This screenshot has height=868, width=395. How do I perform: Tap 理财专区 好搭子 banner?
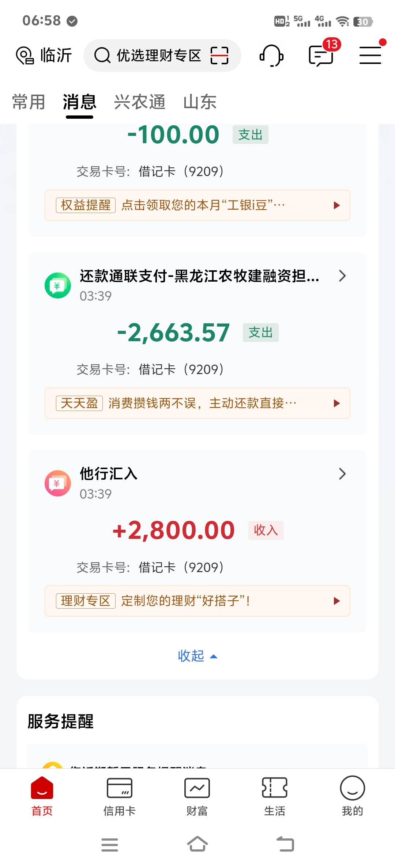(197, 601)
